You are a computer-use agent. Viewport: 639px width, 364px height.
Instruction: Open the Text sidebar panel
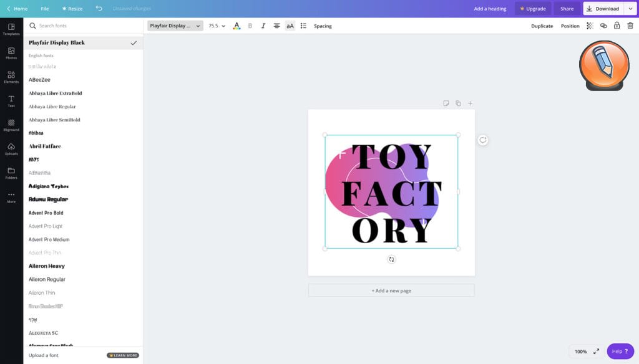coord(11,102)
